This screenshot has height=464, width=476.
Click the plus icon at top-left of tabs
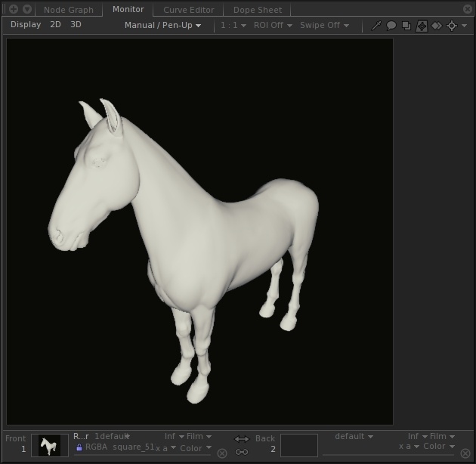click(x=13, y=9)
